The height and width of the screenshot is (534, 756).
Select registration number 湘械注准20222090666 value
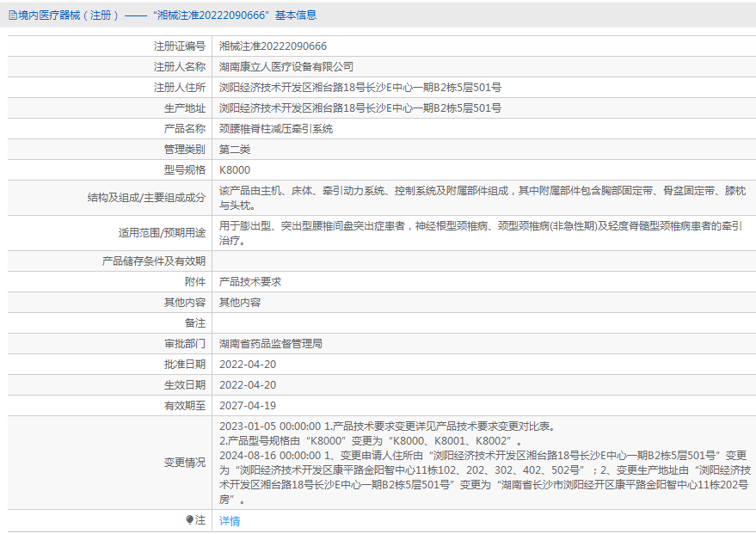pos(273,46)
